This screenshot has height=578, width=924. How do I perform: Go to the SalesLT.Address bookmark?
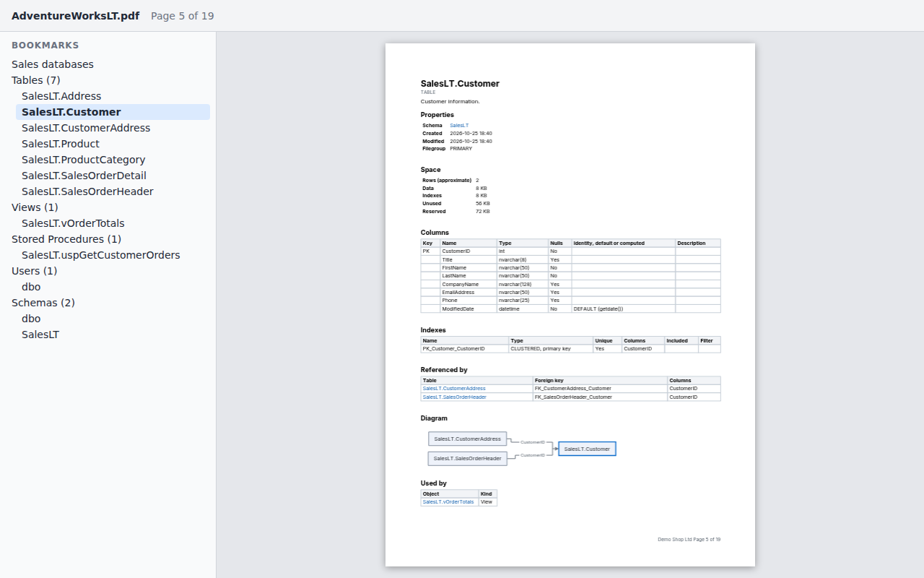tap(61, 96)
